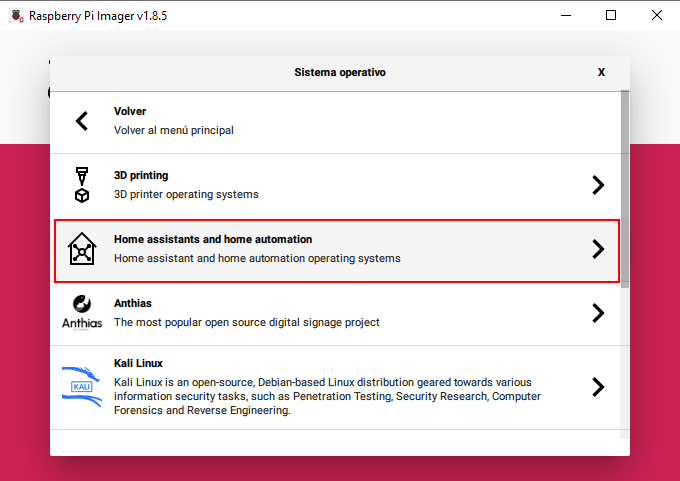Click '3D printer operating systems' description
Screen dimensions: 680x481
(186, 194)
